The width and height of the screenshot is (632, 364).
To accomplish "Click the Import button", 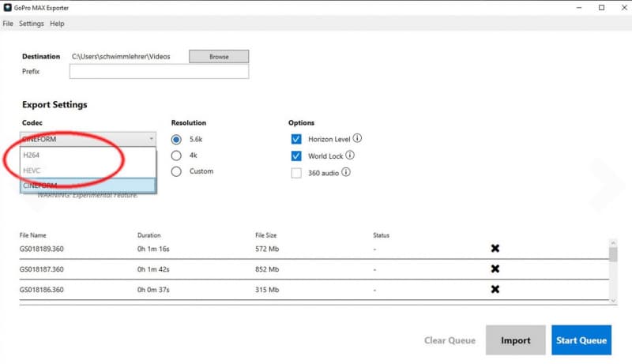I will pos(516,340).
